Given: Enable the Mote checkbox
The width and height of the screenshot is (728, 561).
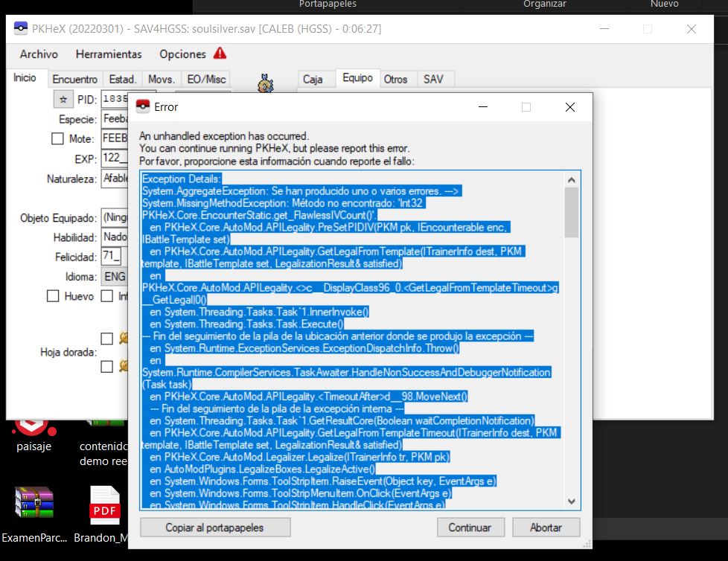Looking at the screenshot, I should (x=57, y=138).
